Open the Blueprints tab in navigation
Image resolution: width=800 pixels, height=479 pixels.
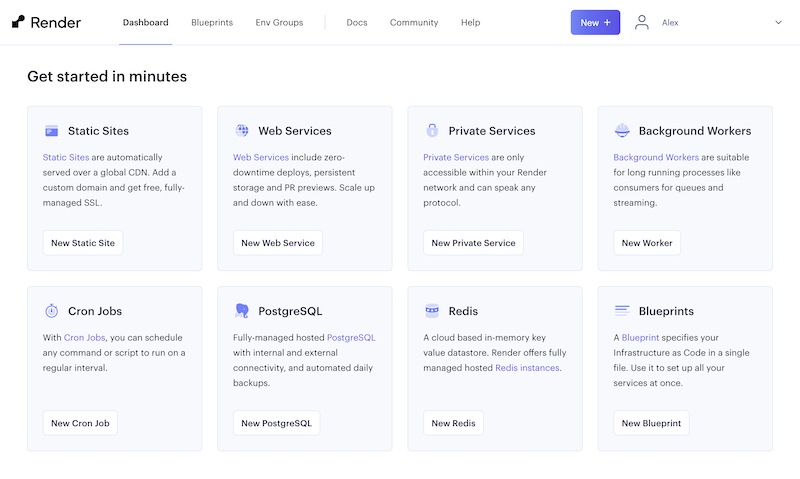coord(212,22)
